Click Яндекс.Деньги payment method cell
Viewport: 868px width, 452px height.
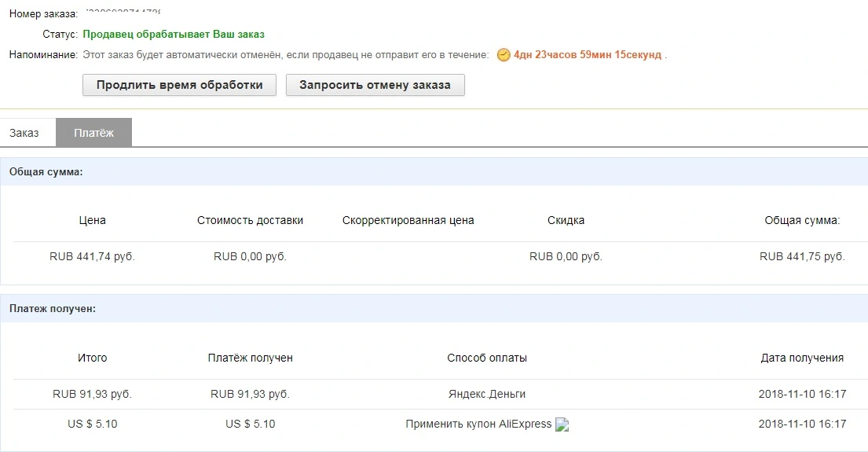pos(487,395)
